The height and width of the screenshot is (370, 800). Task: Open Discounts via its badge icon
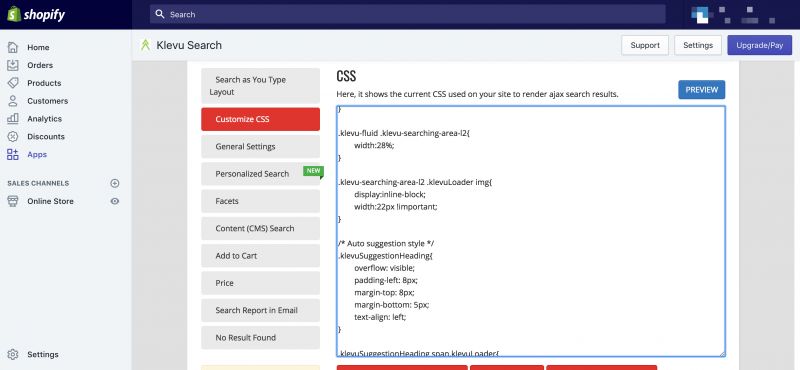pyautogui.click(x=13, y=136)
